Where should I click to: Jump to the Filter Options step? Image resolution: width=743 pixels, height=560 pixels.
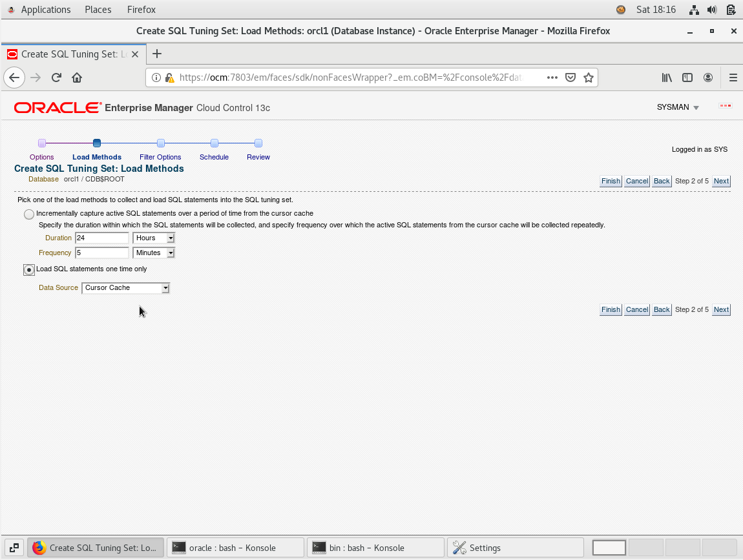pos(160,157)
